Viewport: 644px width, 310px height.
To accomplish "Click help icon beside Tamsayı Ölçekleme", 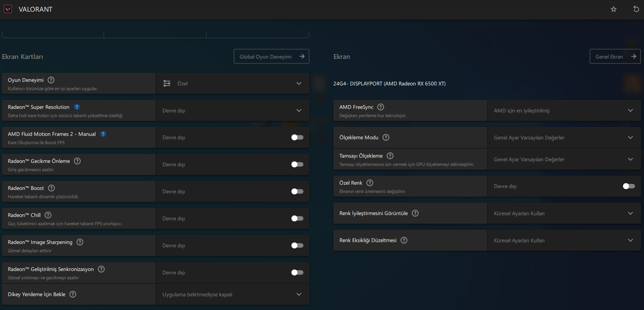I will 390,156.
